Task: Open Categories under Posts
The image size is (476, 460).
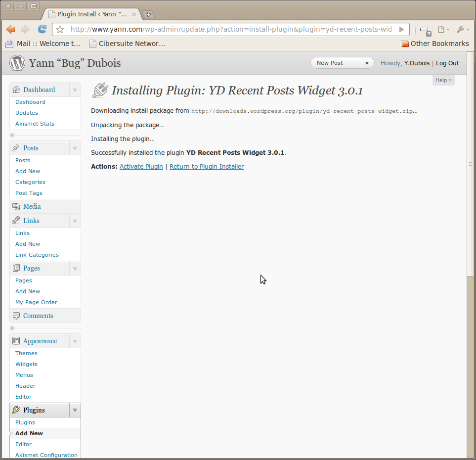Action: pos(30,182)
